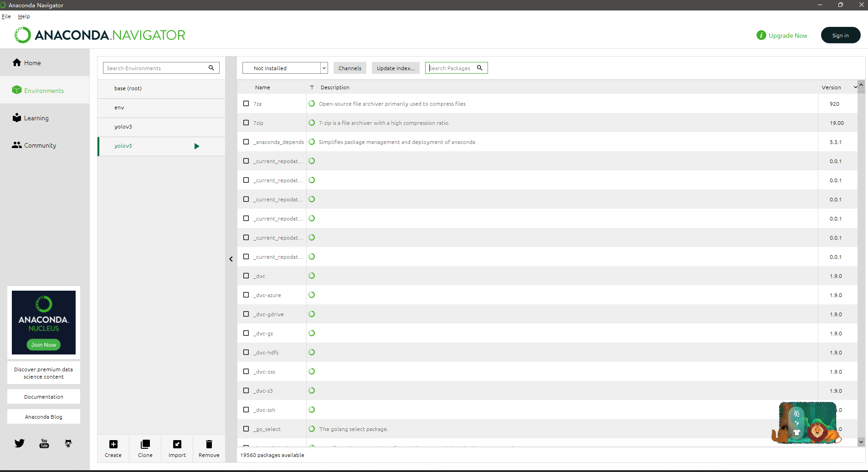The image size is (868, 472).
Task: Click the Upgrade Now link
Action: 788,36
